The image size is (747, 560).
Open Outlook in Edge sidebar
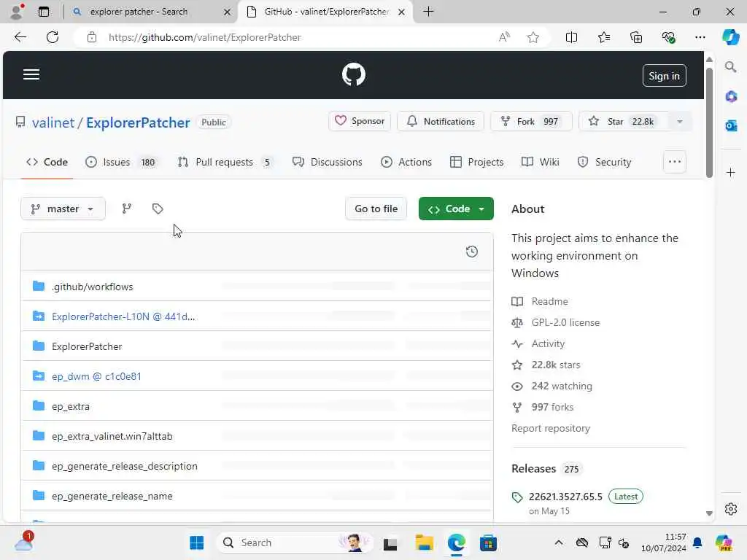coord(731,125)
